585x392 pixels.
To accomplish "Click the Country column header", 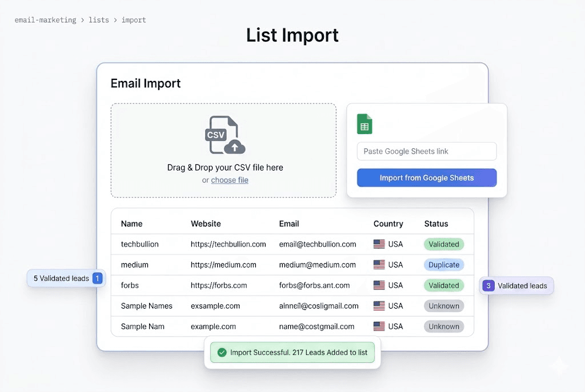I will (388, 224).
